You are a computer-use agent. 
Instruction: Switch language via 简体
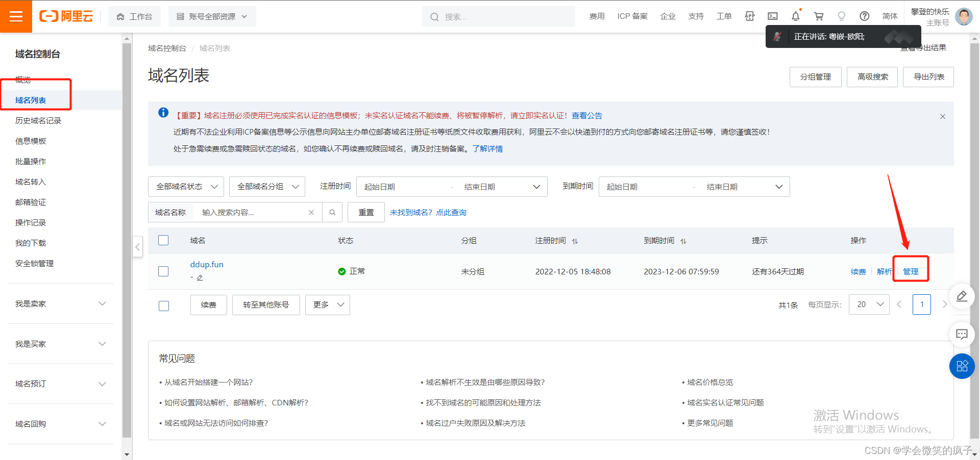coord(890,16)
